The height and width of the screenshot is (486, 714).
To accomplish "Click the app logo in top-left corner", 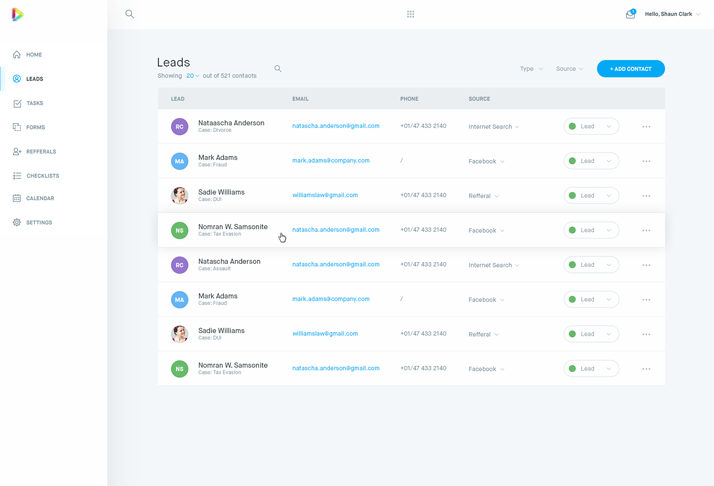I will pyautogui.click(x=17, y=14).
